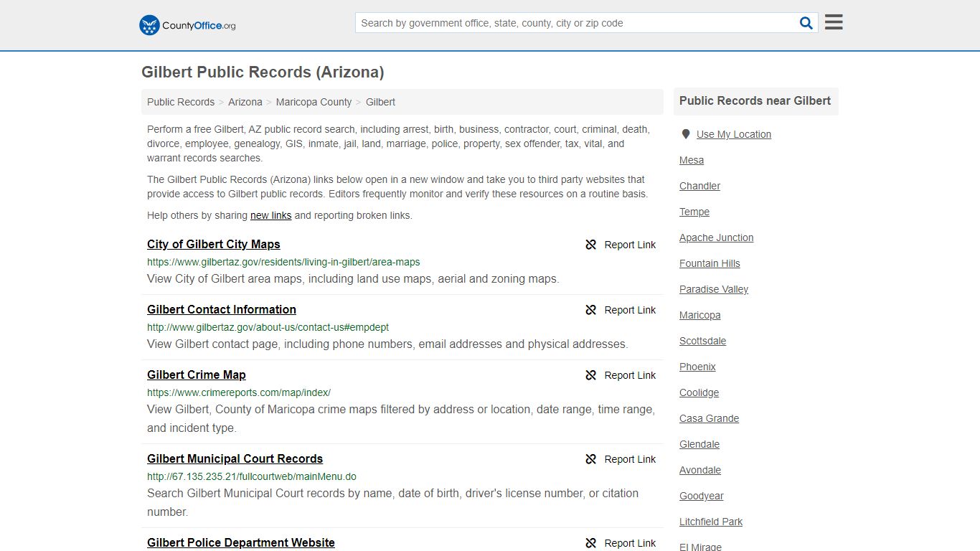Select Arizona breadcrumb
The height and width of the screenshot is (551, 980).
[245, 102]
